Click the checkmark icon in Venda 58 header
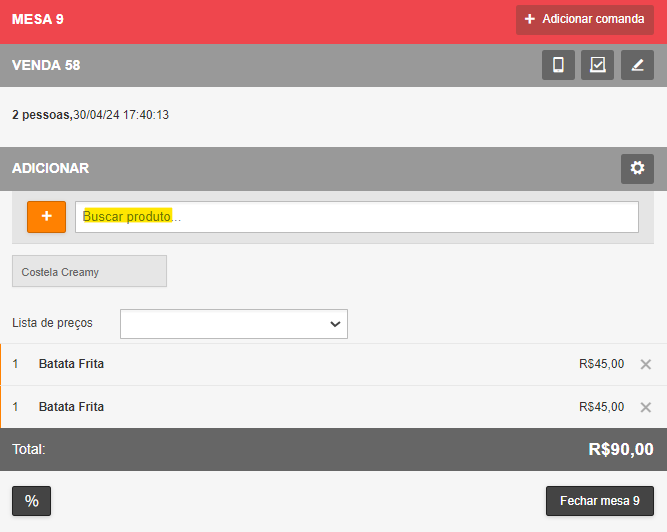This screenshot has height=532, width=667. (597, 65)
